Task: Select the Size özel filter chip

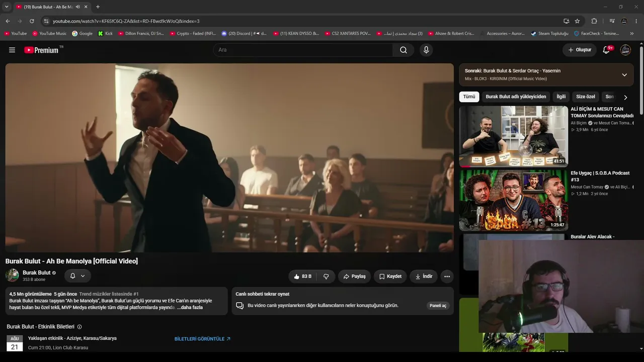Action: point(586,97)
